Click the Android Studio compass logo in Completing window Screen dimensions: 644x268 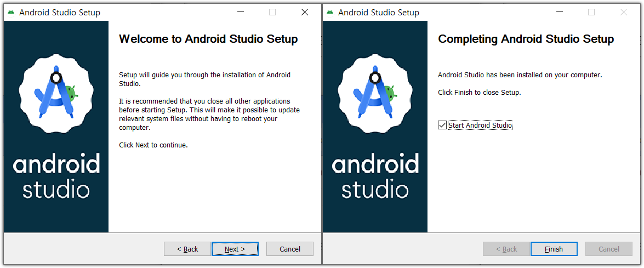375,93
